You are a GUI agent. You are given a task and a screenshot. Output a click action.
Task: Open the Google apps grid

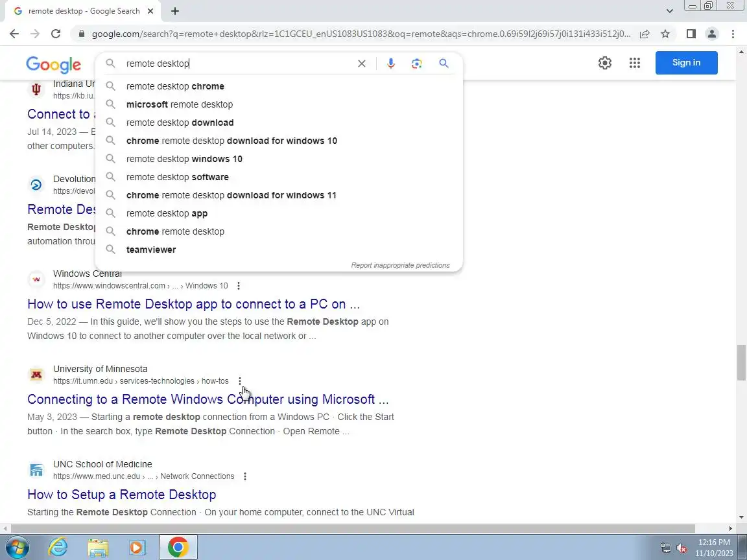pos(635,63)
